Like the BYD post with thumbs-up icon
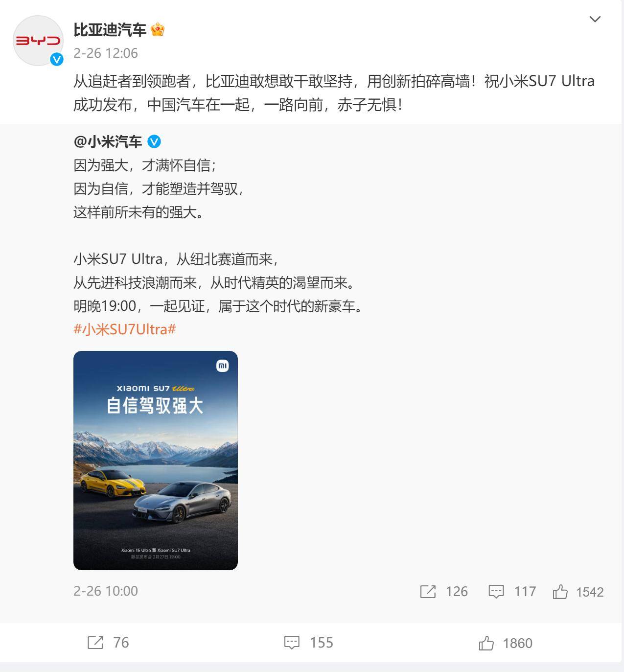This screenshot has height=672, width=624. (486, 643)
